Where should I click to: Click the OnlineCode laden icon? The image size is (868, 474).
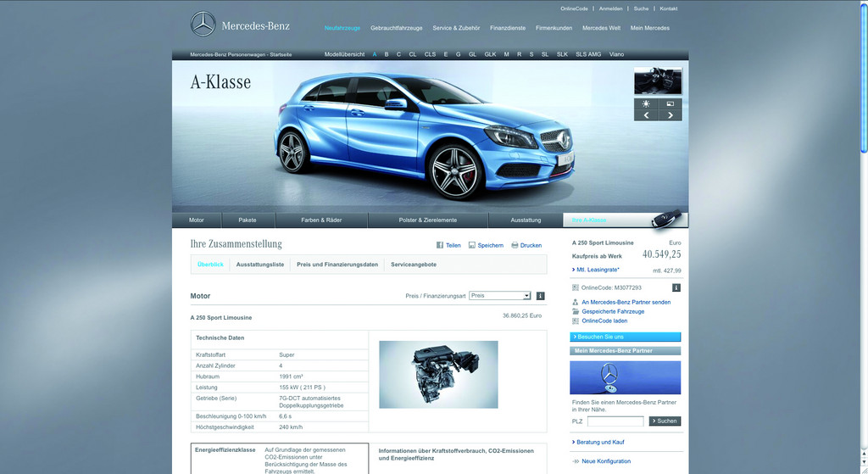576,321
